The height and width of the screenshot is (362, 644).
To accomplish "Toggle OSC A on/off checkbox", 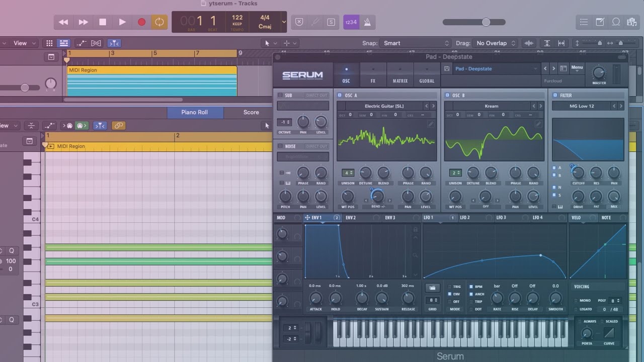I will point(340,95).
